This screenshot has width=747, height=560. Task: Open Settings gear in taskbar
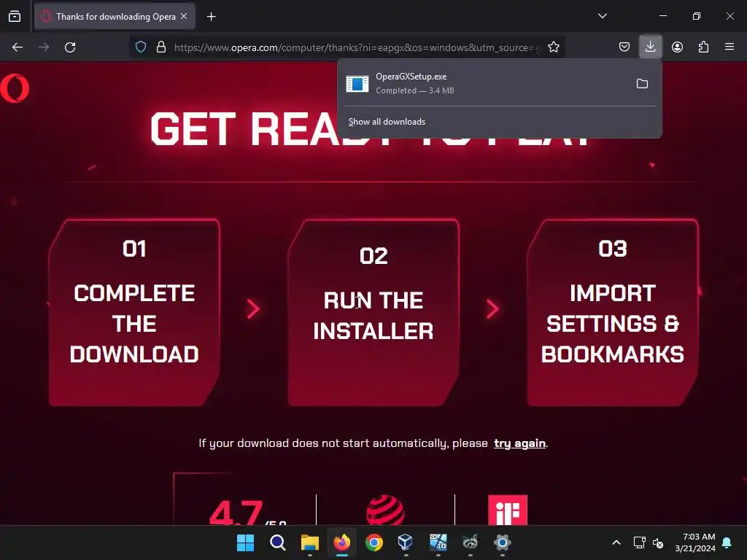502,542
